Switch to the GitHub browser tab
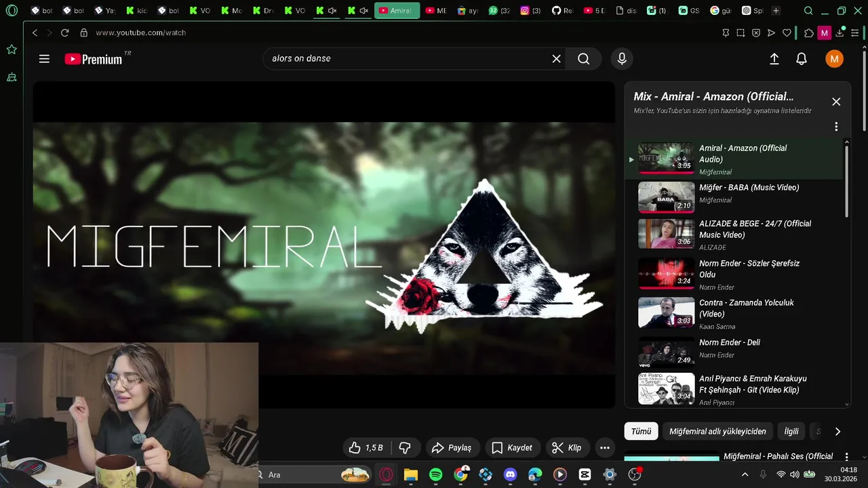Viewport: 868px width, 488px height. tap(562, 11)
